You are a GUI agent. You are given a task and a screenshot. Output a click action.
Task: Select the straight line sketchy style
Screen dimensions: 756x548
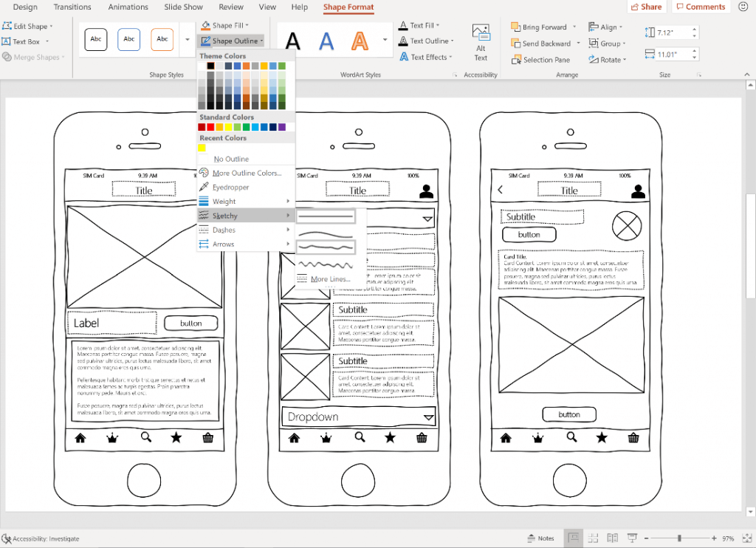[326, 216]
